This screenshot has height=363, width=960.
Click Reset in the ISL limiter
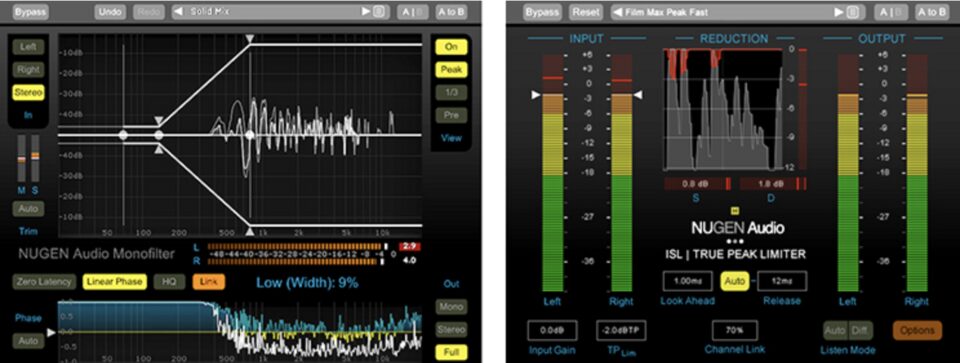(x=587, y=12)
